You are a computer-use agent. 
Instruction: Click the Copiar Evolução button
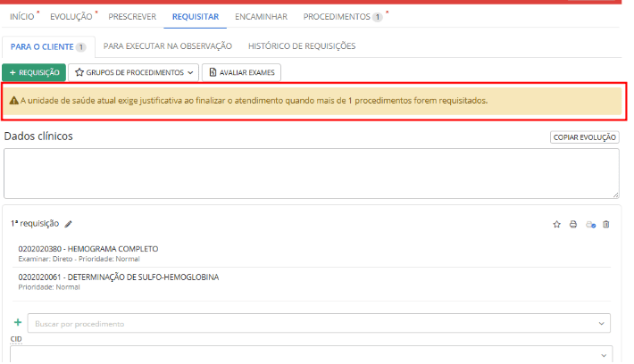pyautogui.click(x=584, y=137)
